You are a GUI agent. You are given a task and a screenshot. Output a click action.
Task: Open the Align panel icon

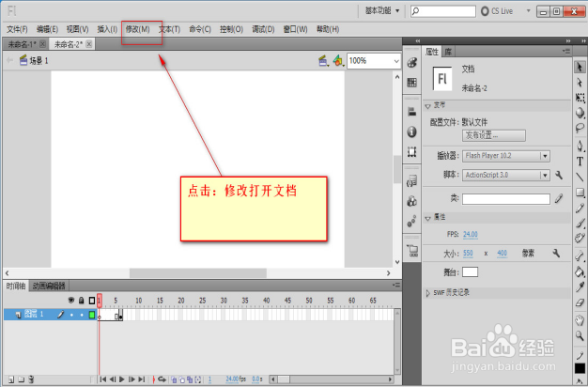tap(411, 112)
